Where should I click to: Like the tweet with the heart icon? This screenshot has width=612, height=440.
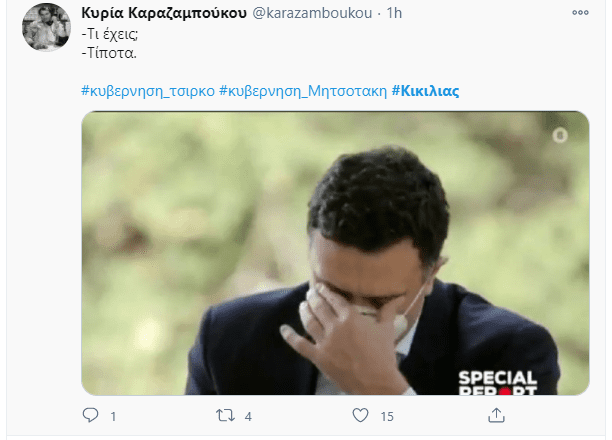(360, 415)
